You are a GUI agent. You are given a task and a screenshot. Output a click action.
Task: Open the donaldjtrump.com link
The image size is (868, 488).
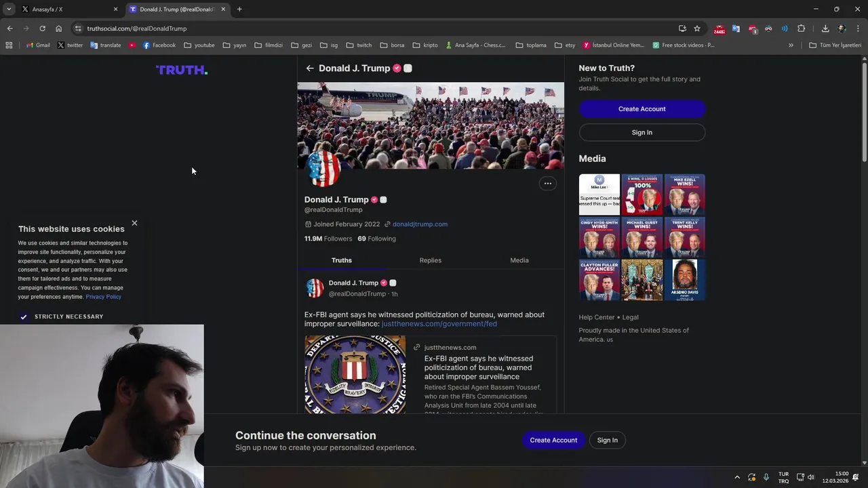(x=420, y=224)
